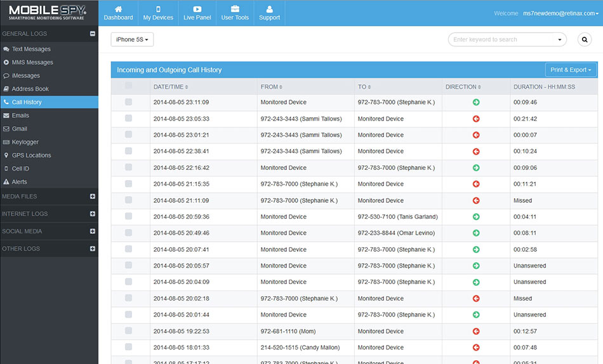Click the keyword search input field
This screenshot has width=603, height=364.
(x=501, y=39)
